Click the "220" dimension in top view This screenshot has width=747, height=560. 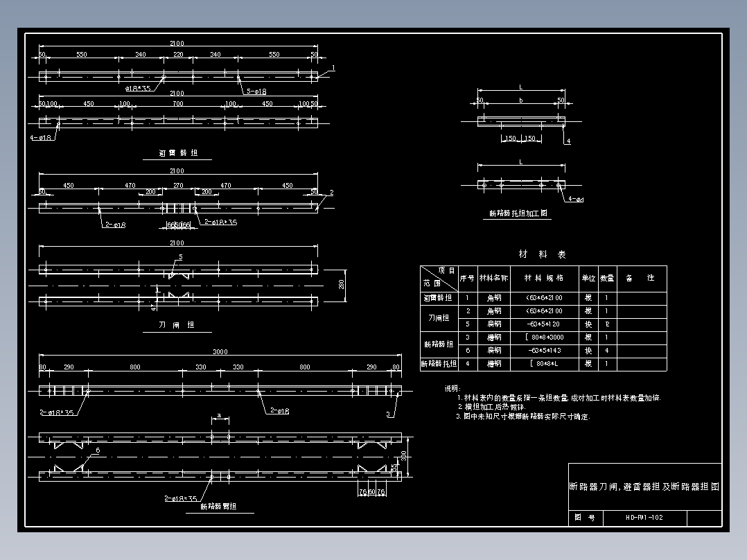(178, 54)
